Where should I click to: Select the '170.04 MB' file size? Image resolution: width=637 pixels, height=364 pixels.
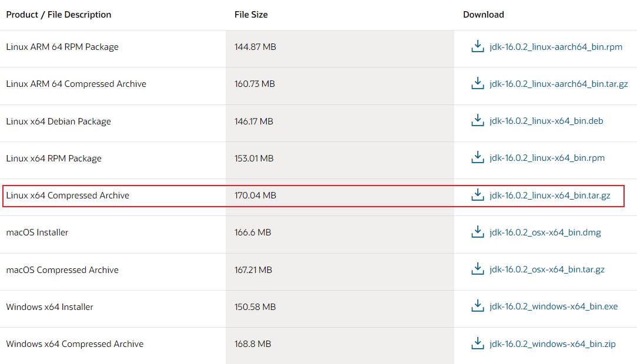click(x=255, y=196)
